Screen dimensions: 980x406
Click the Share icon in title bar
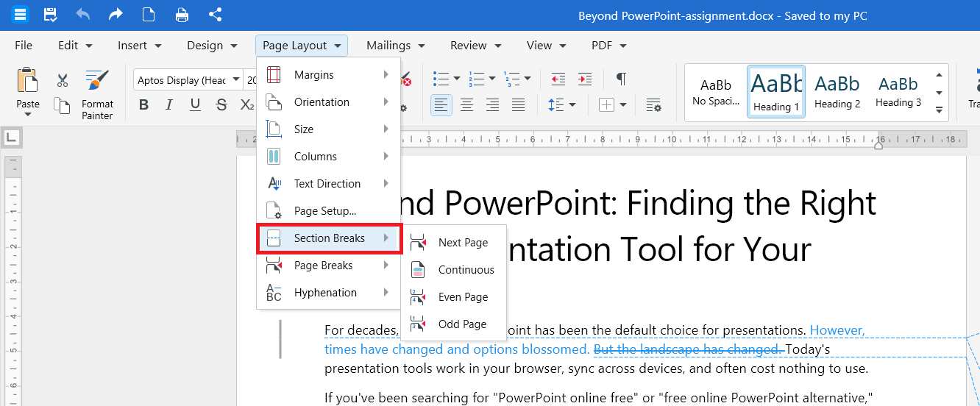(x=215, y=15)
